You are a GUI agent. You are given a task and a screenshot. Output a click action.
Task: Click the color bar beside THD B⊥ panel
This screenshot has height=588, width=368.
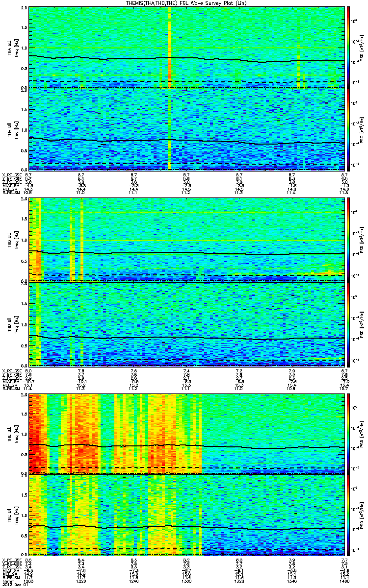(348, 239)
